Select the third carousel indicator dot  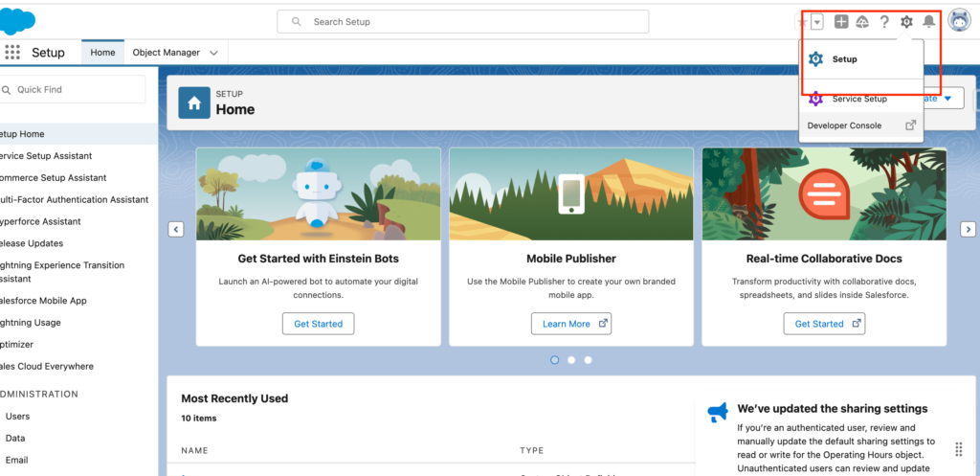pyautogui.click(x=589, y=360)
